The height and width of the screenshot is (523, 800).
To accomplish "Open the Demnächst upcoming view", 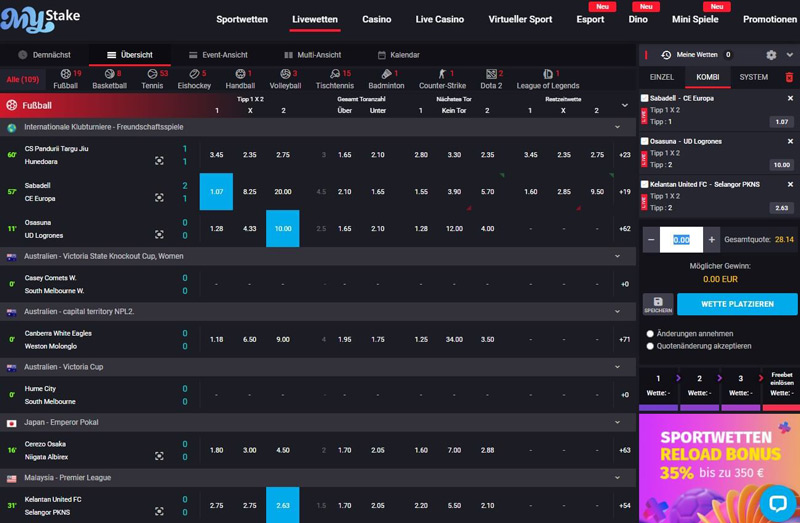I will tap(44, 55).
